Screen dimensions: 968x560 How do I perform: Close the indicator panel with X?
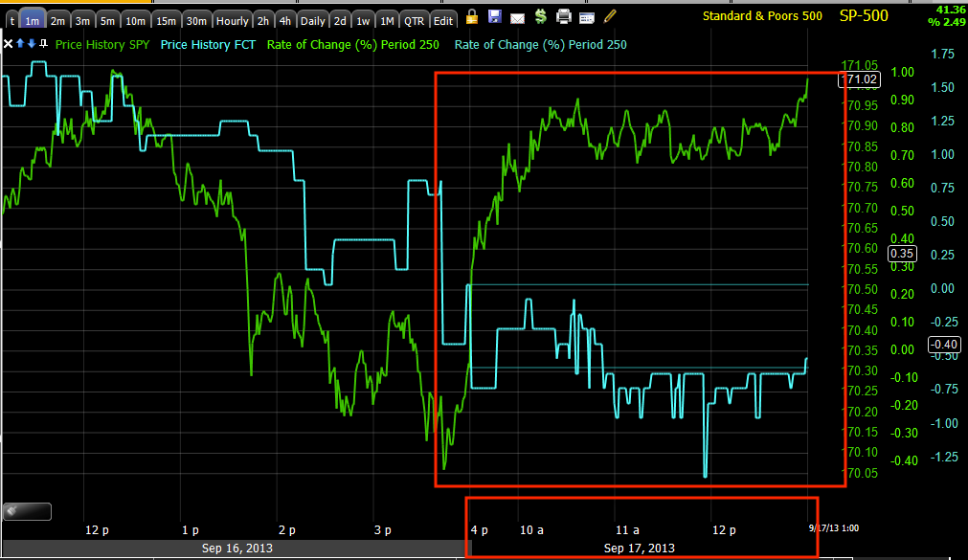tap(8, 44)
